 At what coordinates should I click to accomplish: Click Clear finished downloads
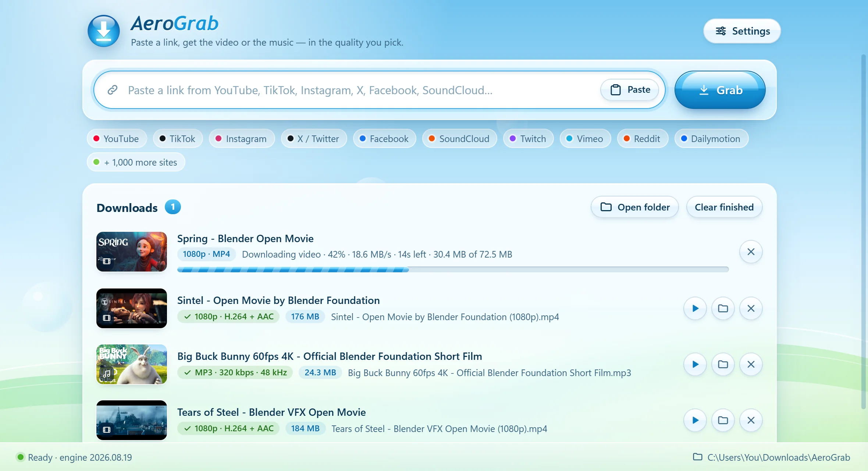(724, 207)
